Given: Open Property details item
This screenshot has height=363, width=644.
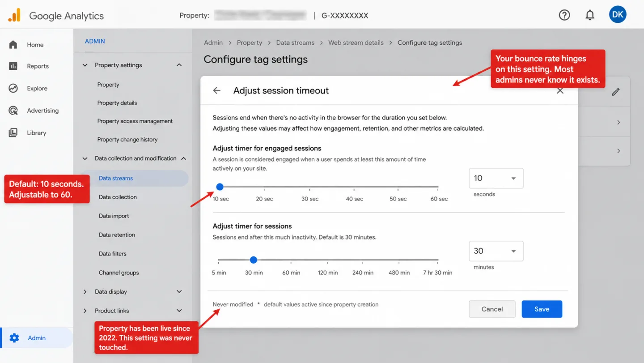Looking at the screenshot, I should 117,103.
